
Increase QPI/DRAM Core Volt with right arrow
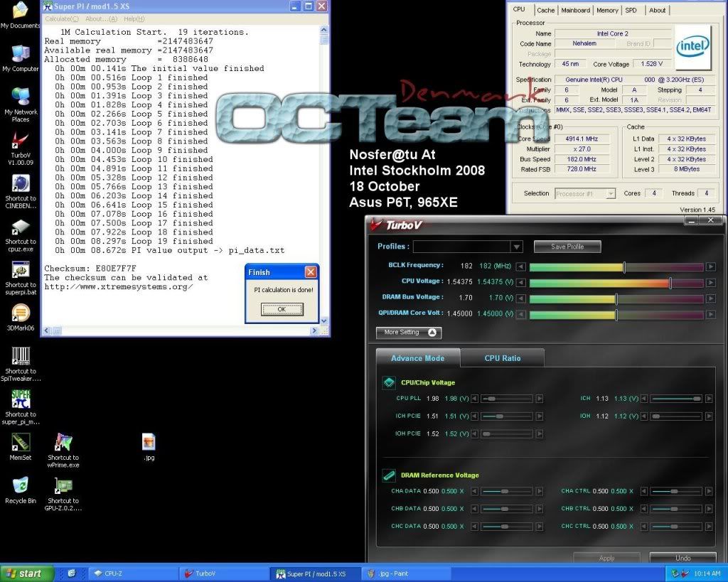pos(711,314)
